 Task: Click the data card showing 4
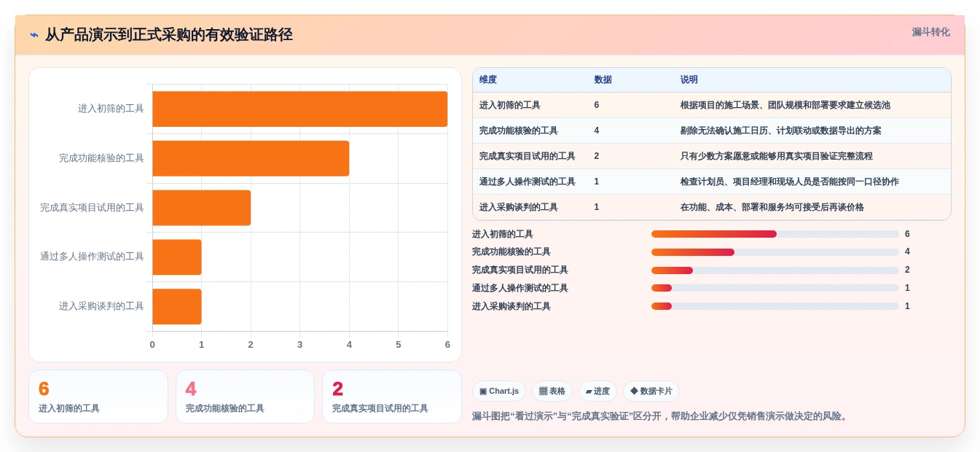tap(245, 397)
